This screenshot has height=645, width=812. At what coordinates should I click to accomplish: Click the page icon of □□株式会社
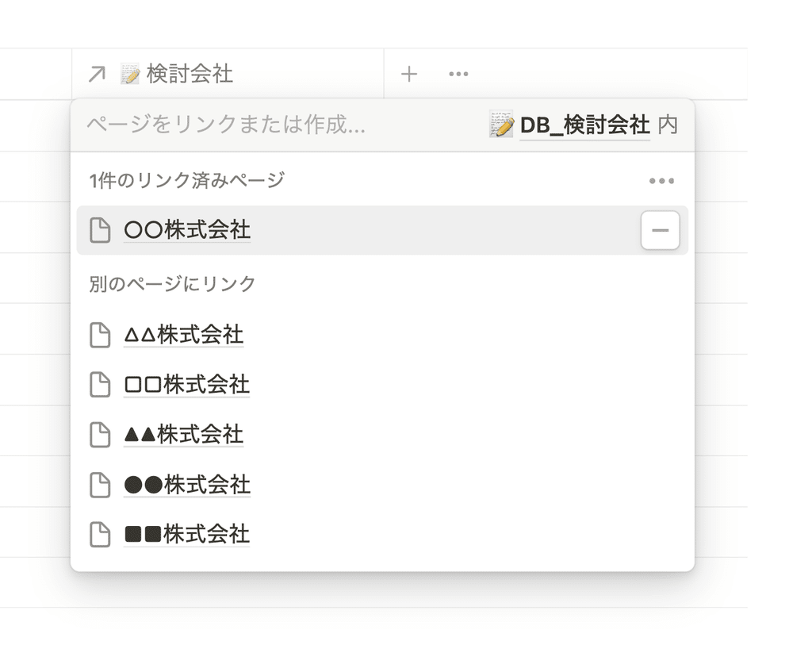click(x=100, y=385)
